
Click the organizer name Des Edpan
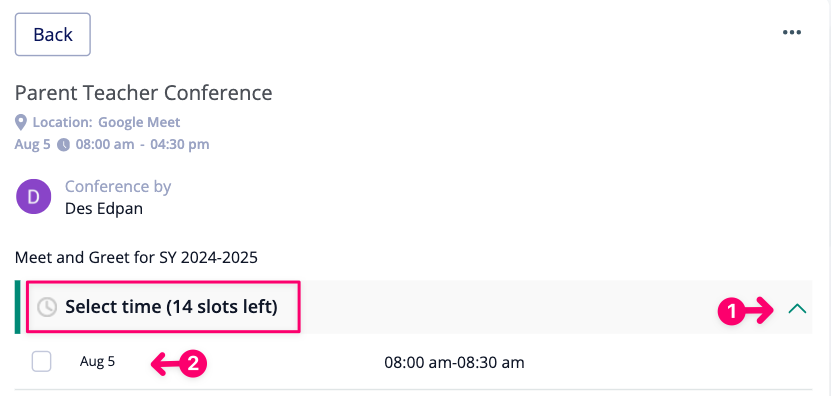point(104,208)
